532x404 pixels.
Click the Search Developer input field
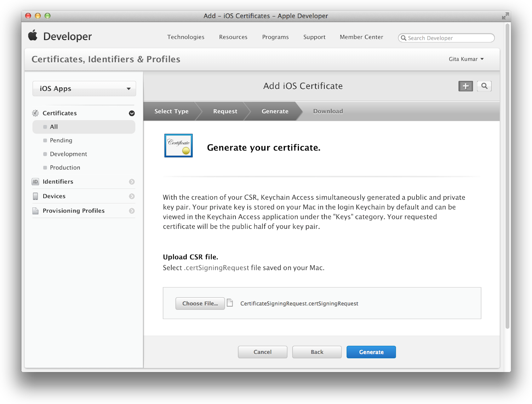pos(448,38)
